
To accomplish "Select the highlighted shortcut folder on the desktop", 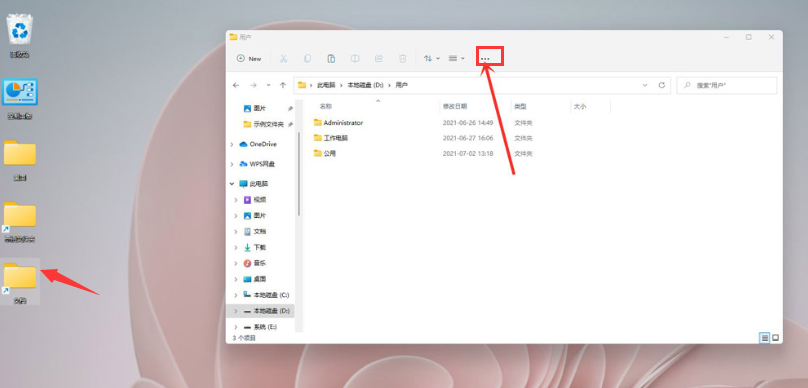I will 20,282.
